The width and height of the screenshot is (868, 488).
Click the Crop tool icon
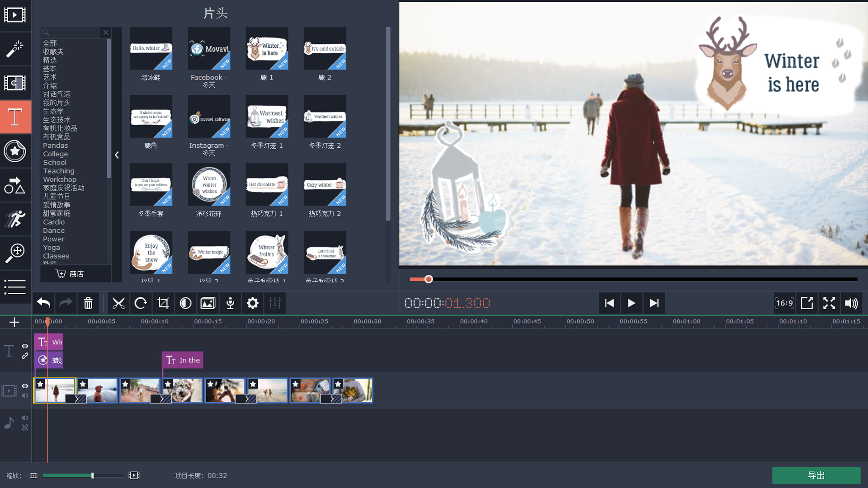[163, 303]
